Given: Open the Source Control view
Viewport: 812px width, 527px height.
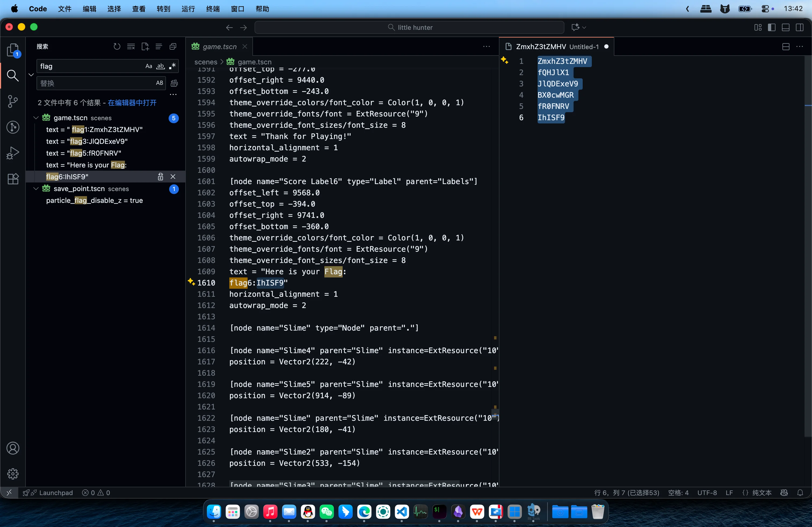Looking at the screenshot, I should pyautogui.click(x=13, y=101).
